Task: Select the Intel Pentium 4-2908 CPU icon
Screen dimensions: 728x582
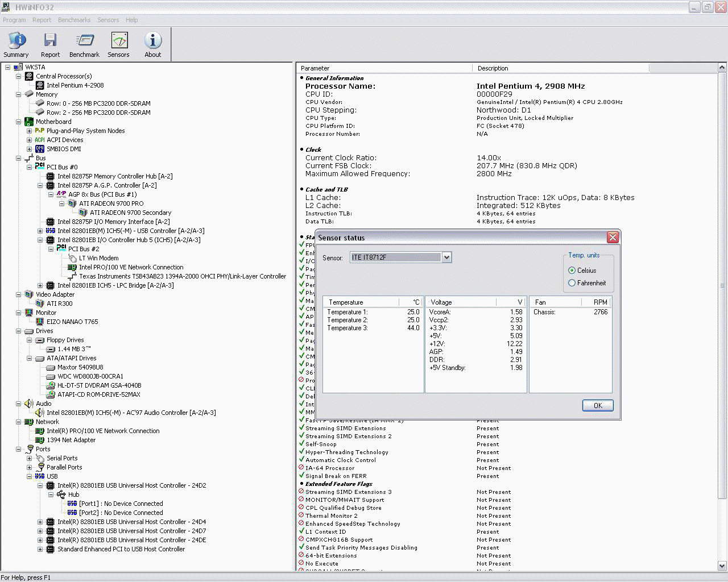Action: 40,85
